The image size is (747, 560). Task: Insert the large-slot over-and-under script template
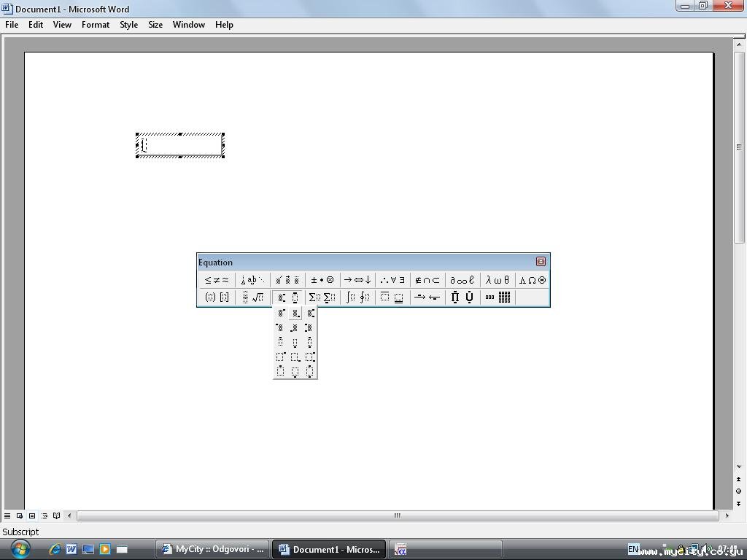(x=310, y=371)
